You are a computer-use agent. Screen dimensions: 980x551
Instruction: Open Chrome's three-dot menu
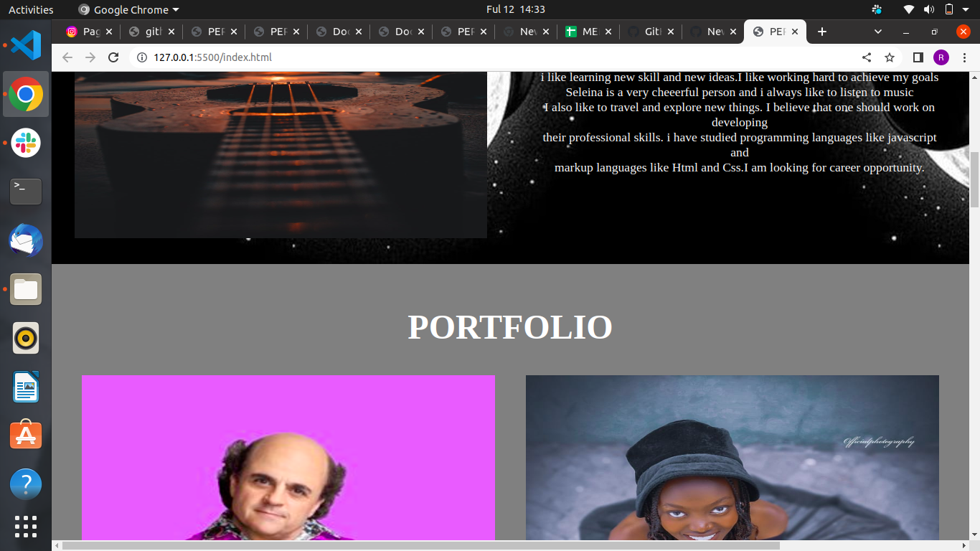[964, 57]
